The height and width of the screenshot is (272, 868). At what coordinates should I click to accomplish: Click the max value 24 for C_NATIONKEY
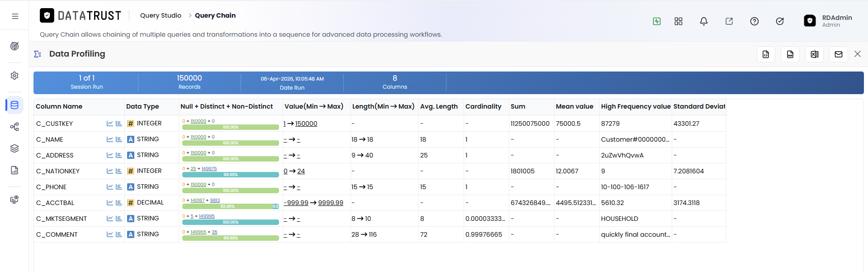pyautogui.click(x=301, y=171)
